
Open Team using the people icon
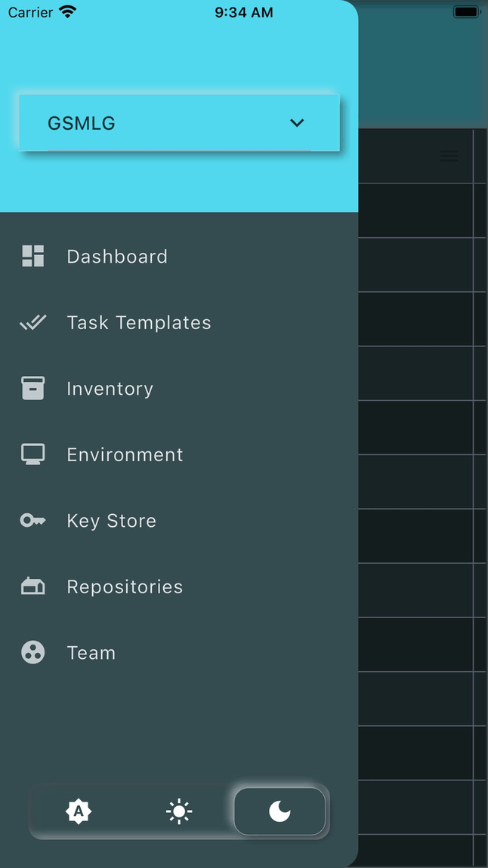(x=32, y=652)
